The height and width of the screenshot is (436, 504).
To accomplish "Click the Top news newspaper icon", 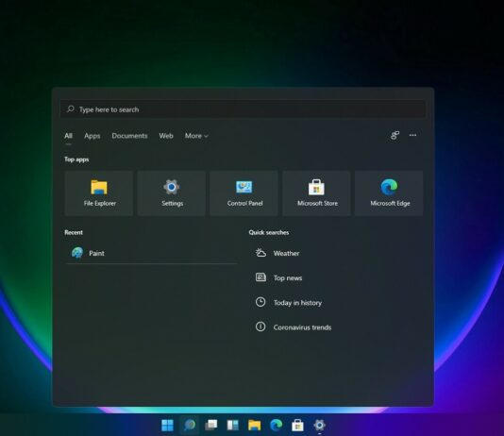I will click(x=260, y=277).
